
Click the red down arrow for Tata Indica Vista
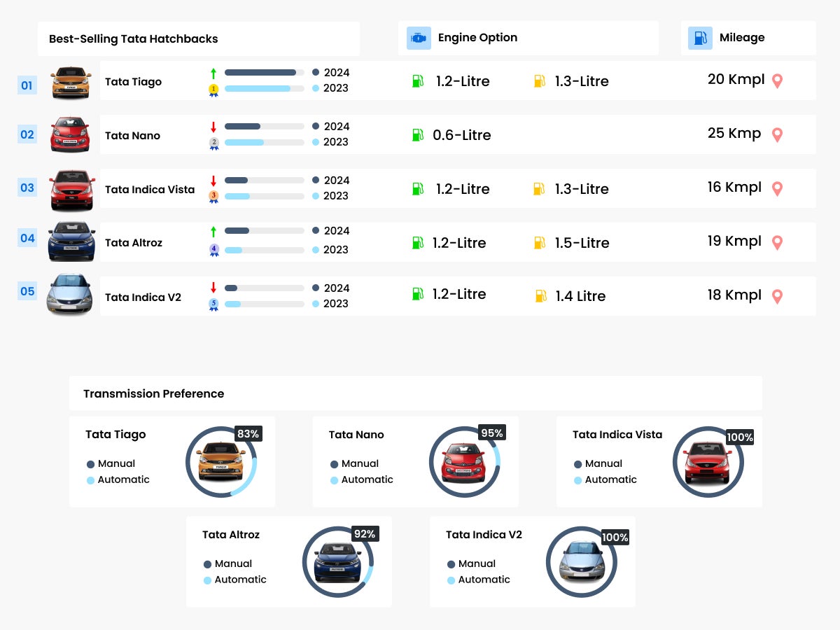(x=213, y=181)
